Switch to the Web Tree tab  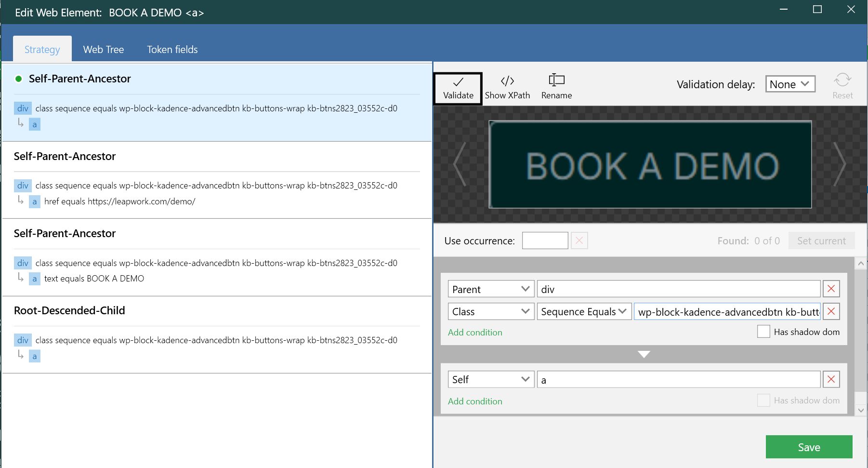click(104, 49)
